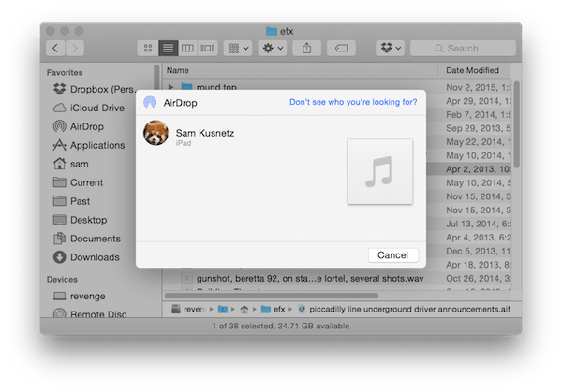Viewport: 562px width, 392px height.
Task: Open the Dropbox toolbar dropdown
Action: (x=389, y=48)
